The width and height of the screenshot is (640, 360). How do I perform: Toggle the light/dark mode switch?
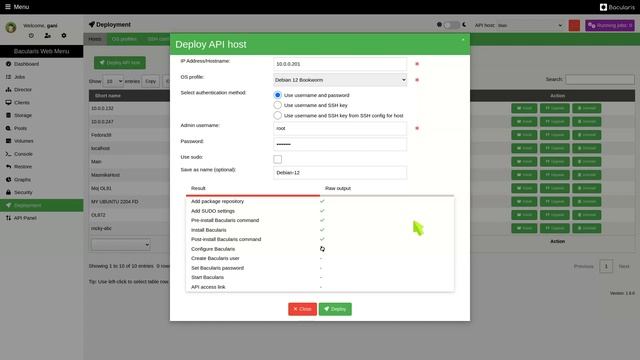451,25
